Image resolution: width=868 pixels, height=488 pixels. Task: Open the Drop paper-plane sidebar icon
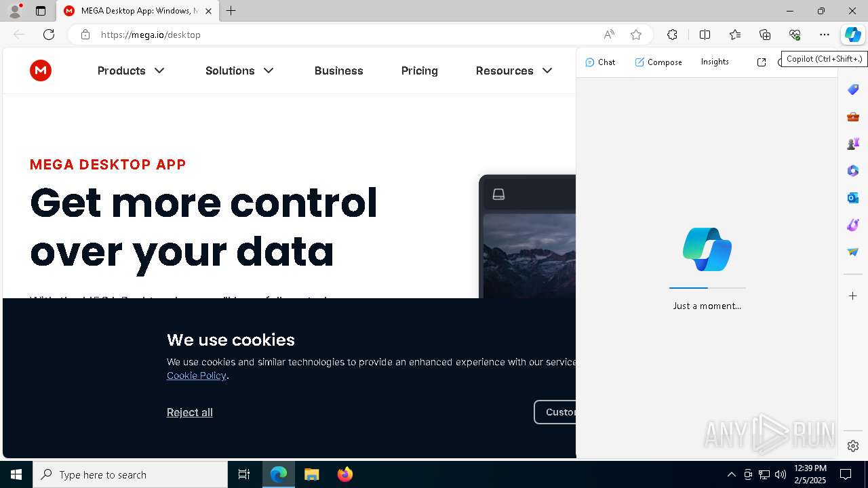853,252
